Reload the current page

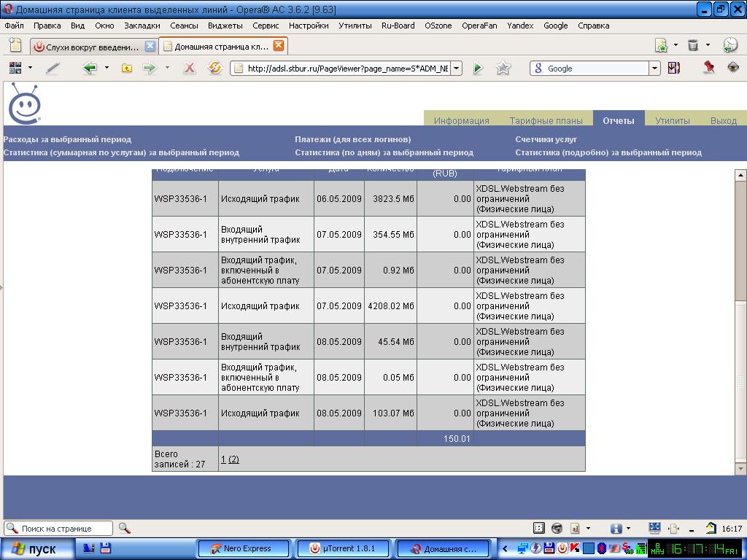click(214, 69)
